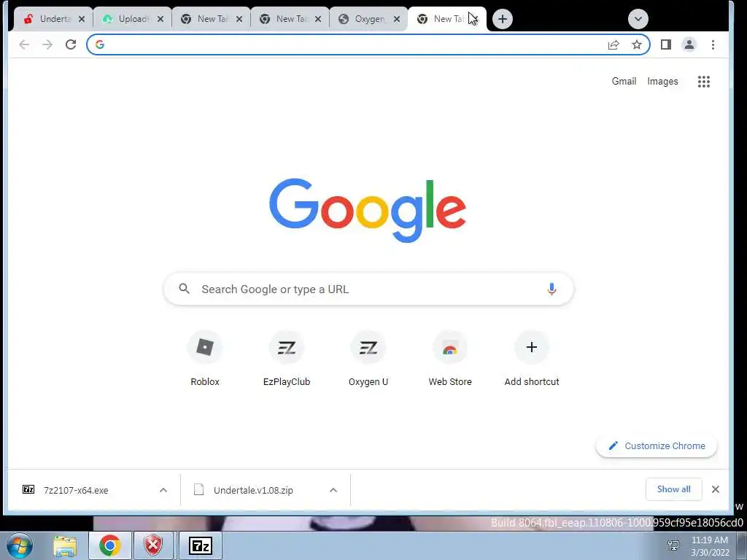Click the share this page icon
This screenshot has height=560, width=747.
[614, 44]
